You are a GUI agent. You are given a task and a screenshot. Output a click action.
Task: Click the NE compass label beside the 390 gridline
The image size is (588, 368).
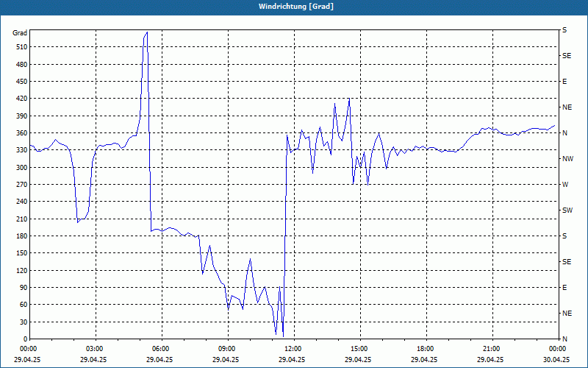567,107
